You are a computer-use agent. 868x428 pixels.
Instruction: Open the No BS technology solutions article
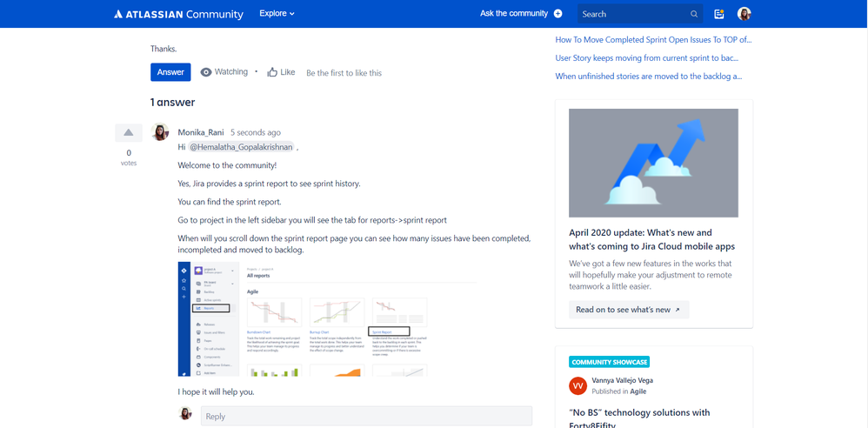pyautogui.click(x=639, y=419)
